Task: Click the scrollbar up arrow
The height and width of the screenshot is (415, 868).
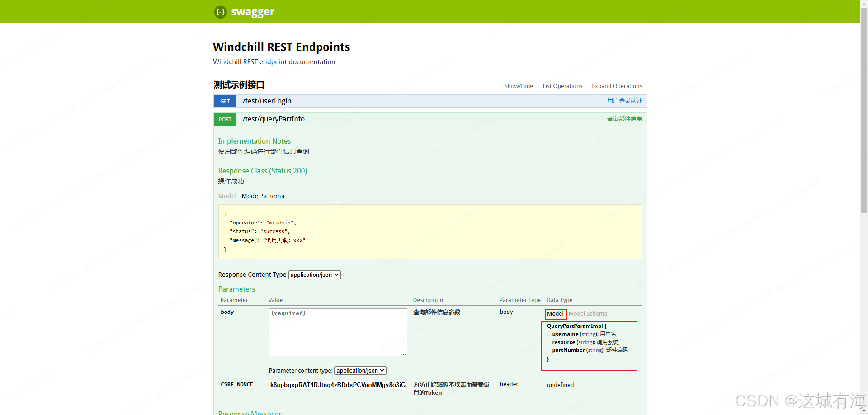Action: (x=864, y=4)
